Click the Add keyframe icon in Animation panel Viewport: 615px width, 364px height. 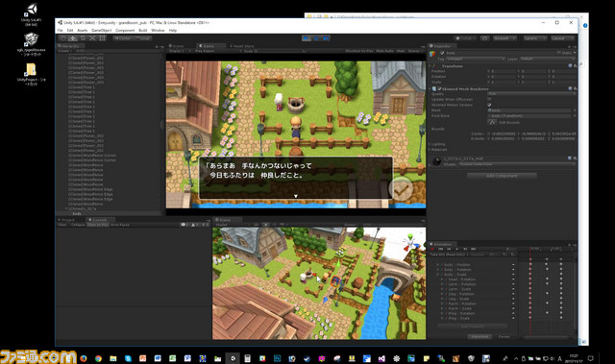505,255
